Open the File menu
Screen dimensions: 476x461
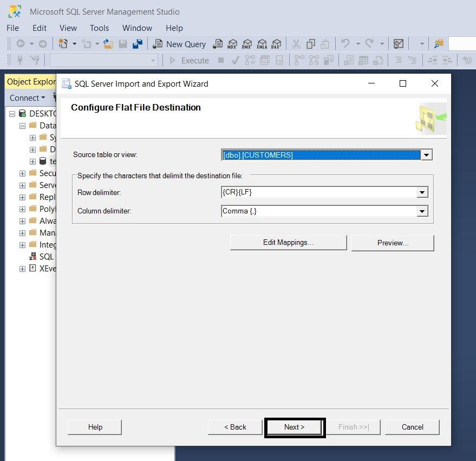pyautogui.click(x=13, y=28)
